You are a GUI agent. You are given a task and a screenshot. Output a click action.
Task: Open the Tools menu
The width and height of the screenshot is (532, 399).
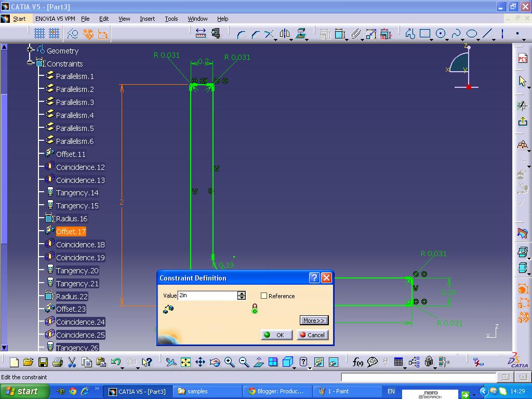[171, 19]
